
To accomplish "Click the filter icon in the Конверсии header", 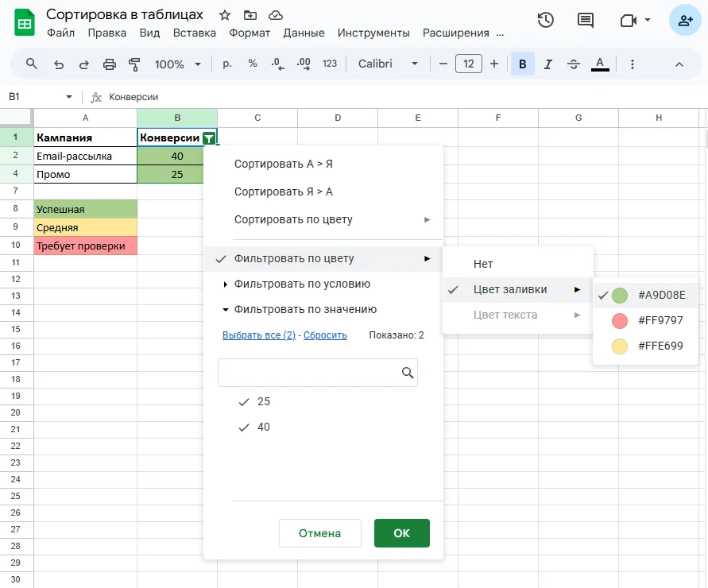I will (x=208, y=138).
